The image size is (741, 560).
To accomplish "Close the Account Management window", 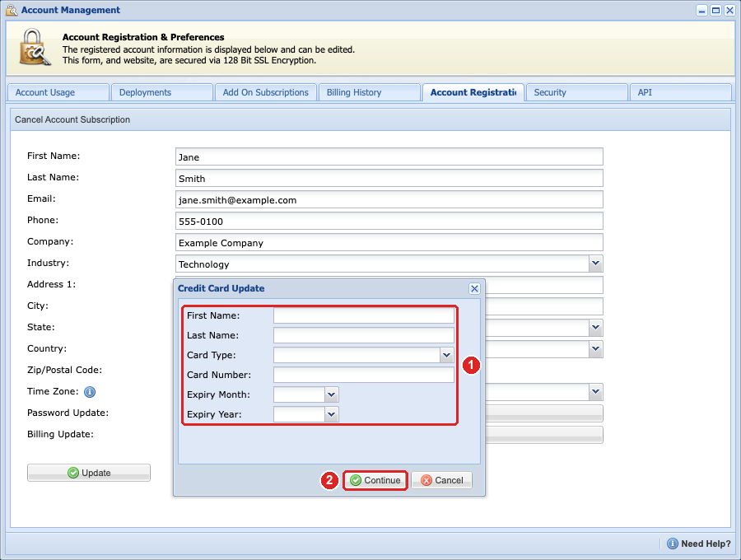I will tap(729, 11).
